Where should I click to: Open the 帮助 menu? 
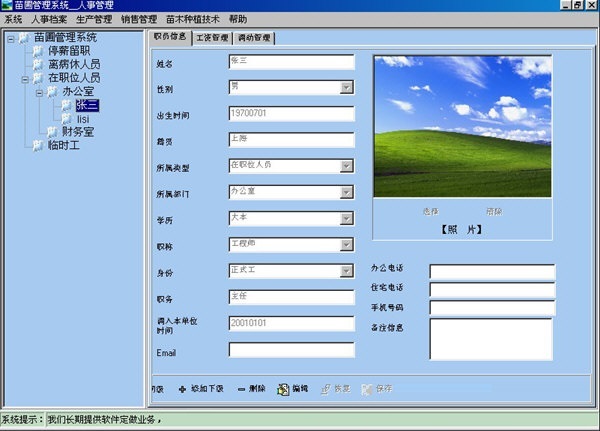238,20
